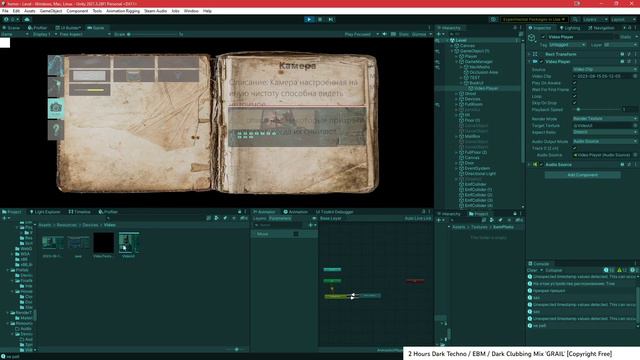Click the Play button in the toolbar
The height and width of the screenshot is (360, 640).
309,19
